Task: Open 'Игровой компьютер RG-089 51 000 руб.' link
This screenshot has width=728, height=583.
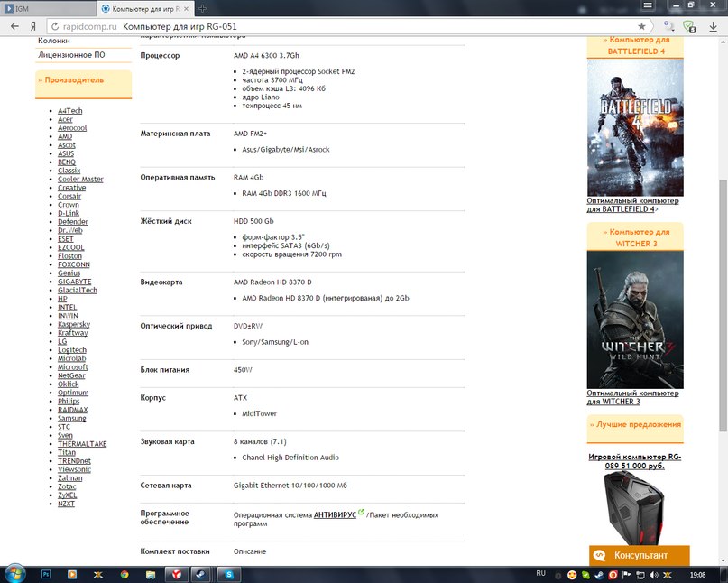Action: [x=635, y=461]
